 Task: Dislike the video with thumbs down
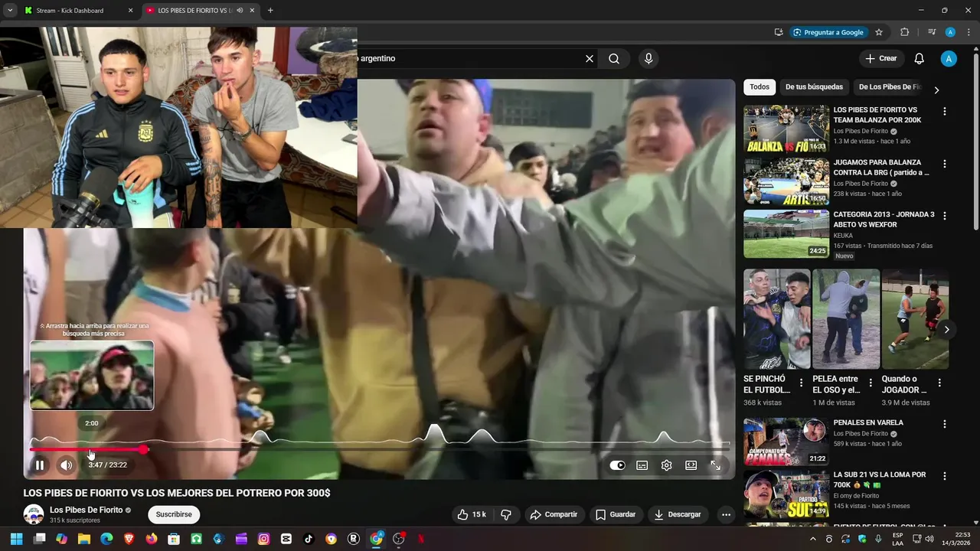coord(506,514)
